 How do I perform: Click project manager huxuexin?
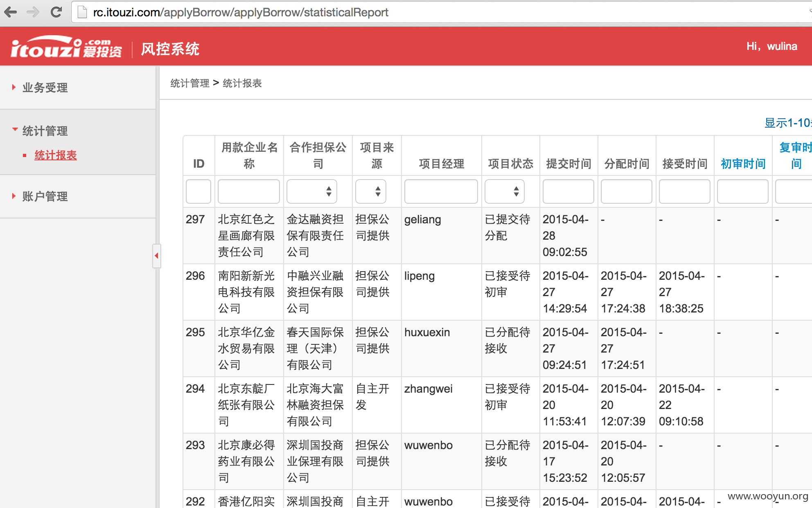click(427, 333)
